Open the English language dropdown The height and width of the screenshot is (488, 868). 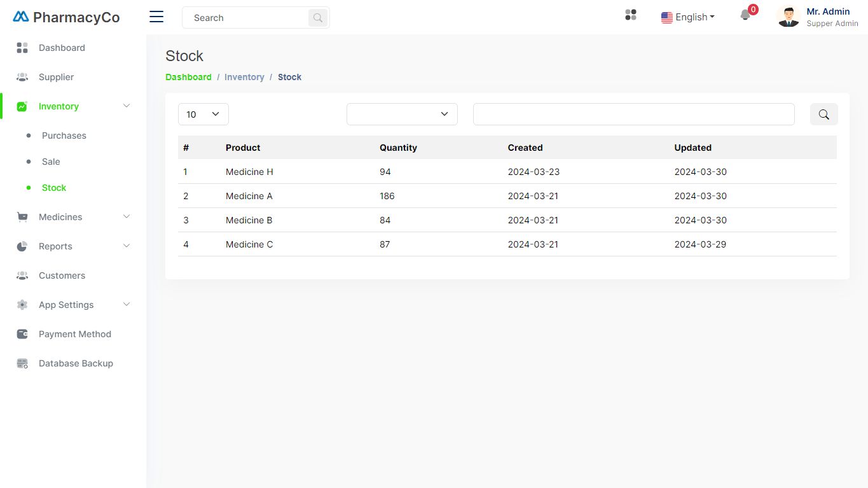coord(688,17)
